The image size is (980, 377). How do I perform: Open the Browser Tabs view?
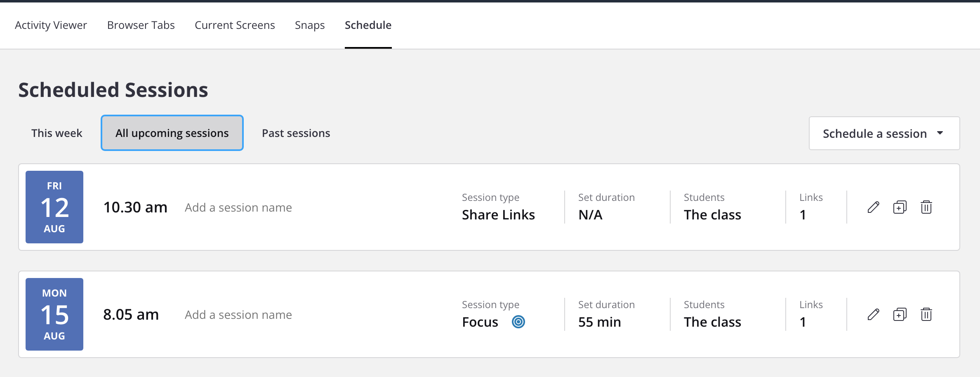click(141, 25)
